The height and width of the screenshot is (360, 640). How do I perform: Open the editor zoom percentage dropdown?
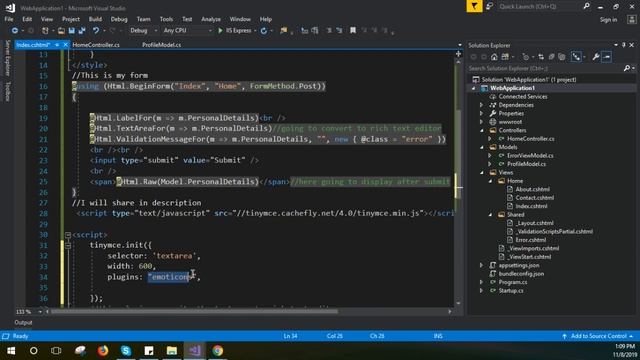point(40,311)
